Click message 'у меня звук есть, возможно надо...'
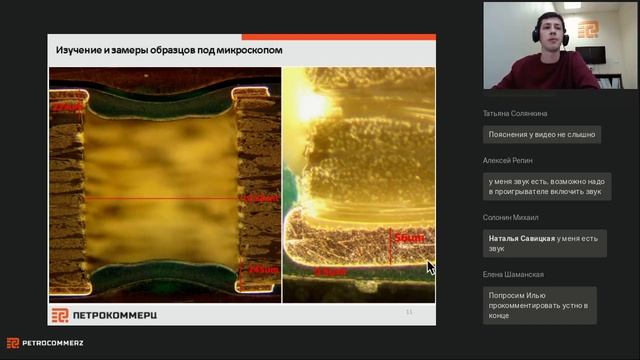 pyautogui.click(x=547, y=187)
